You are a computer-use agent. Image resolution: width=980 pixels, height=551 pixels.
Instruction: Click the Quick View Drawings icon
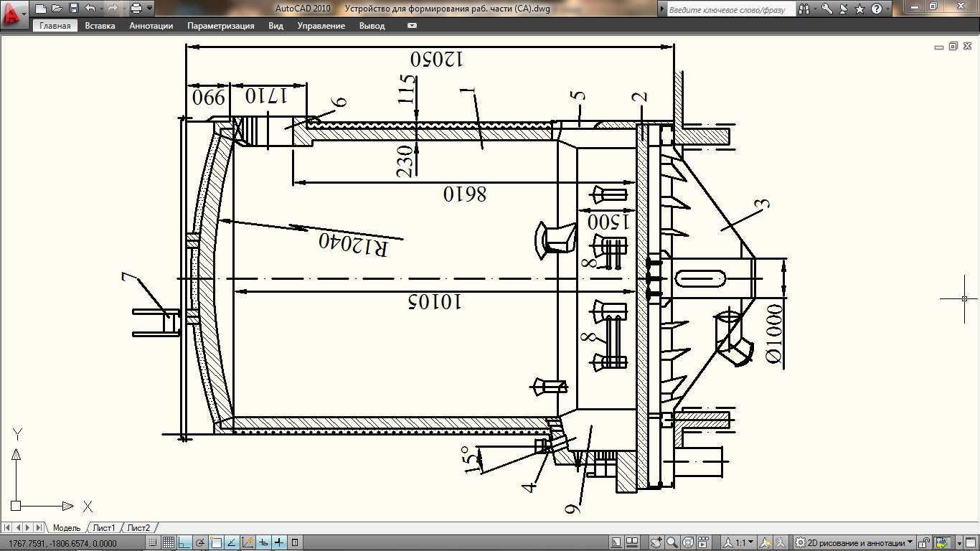[x=632, y=542]
